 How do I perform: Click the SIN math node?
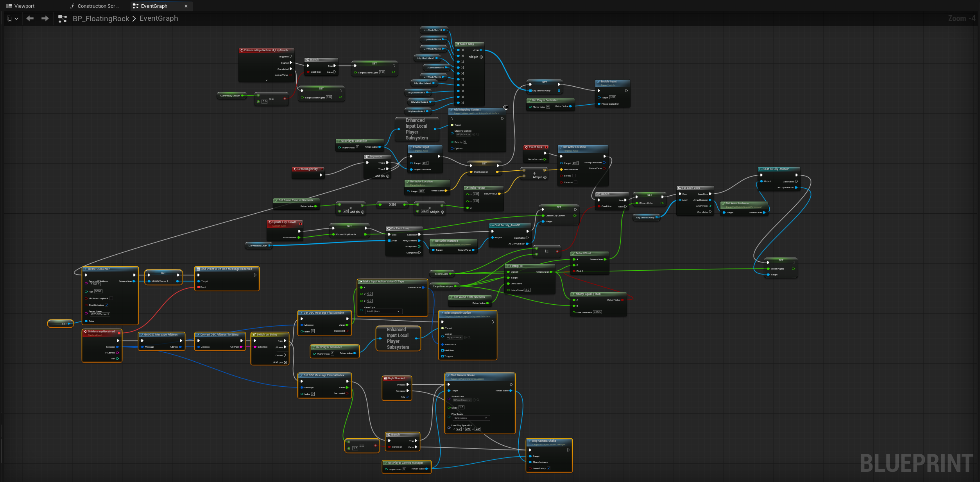(x=392, y=205)
